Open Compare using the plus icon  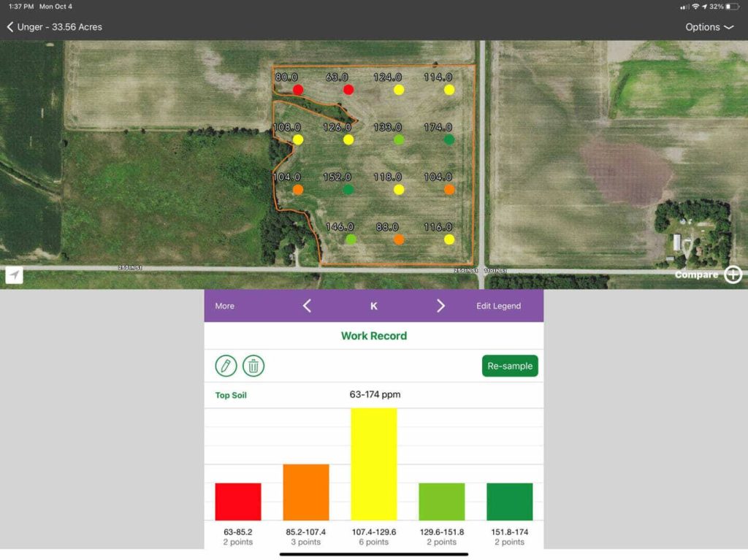[x=733, y=275]
